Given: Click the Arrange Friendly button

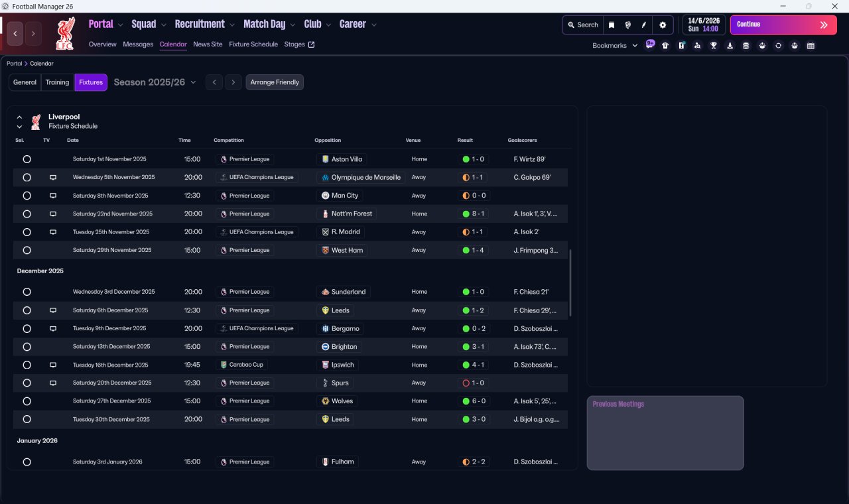Looking at the screenshot, I should pyautogui.click(x=275, y=82).
